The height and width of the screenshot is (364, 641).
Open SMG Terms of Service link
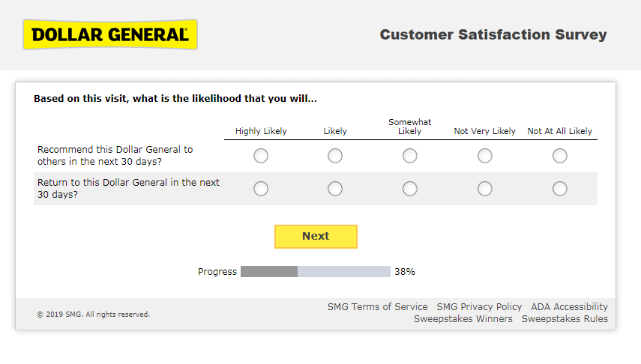[378, 307]
